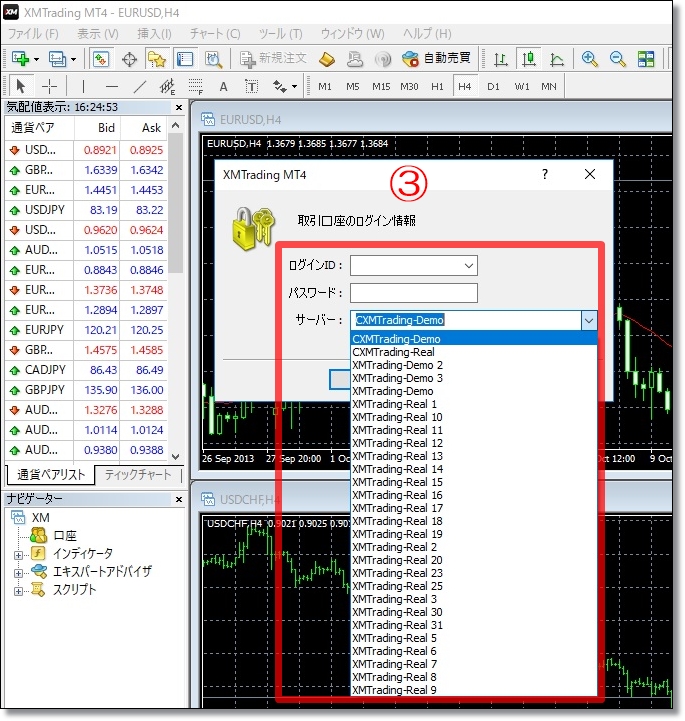The image size is (685, 721).
Task: Switch timeframe to M1
Action: [x=325, y=86]
